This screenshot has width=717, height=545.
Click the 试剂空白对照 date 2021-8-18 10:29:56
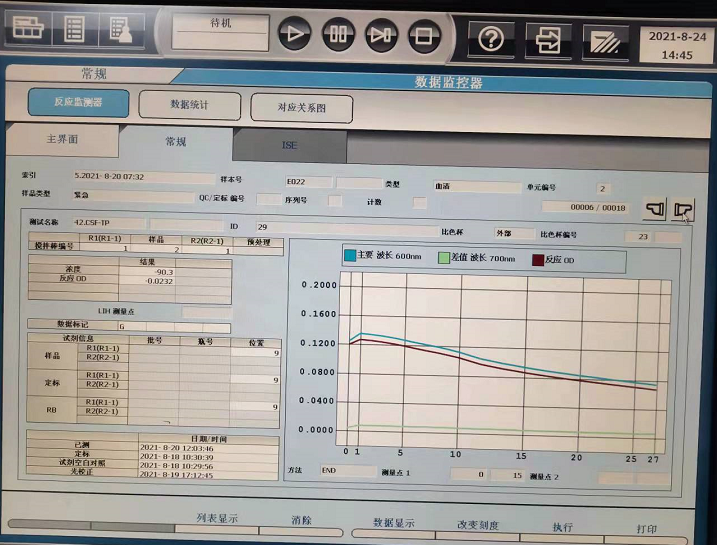(x=209, y=466)
